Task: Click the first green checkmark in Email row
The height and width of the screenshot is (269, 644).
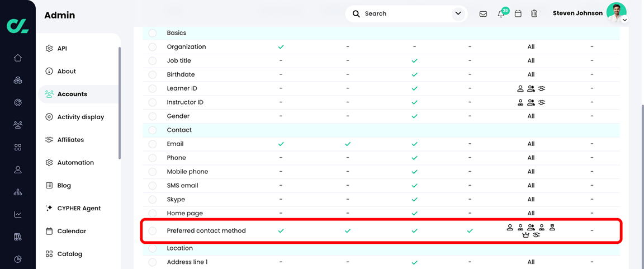Action: [x=281, y=144]
